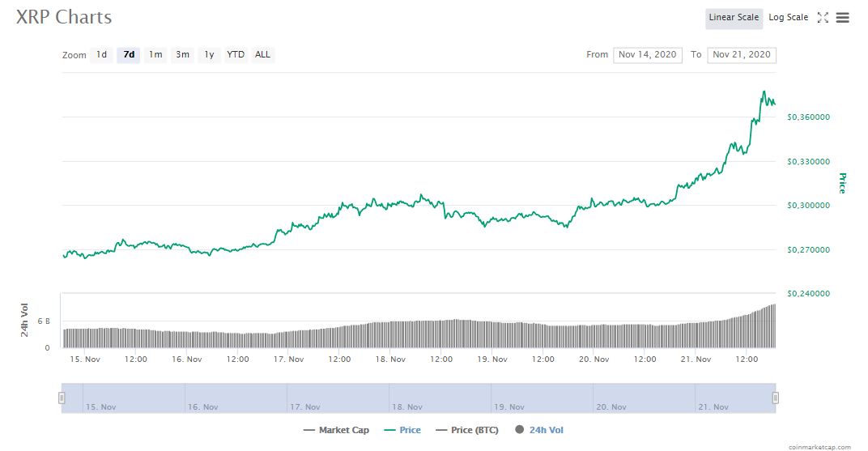Toggle 24h Vol series in legend

pyautogui.click(x=539, y=430)
